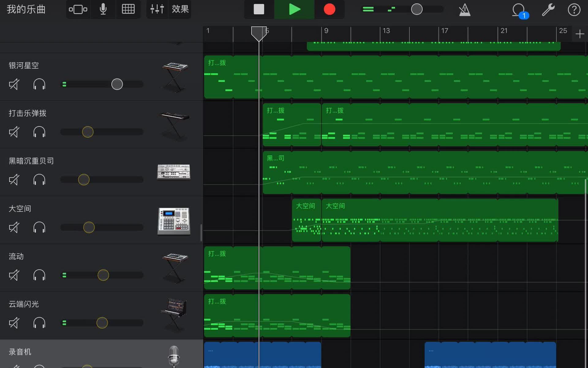The height and width of the screenshot is (368, 588).
Task: Solo the 大空间 track
Action: (x=39, y=227)
